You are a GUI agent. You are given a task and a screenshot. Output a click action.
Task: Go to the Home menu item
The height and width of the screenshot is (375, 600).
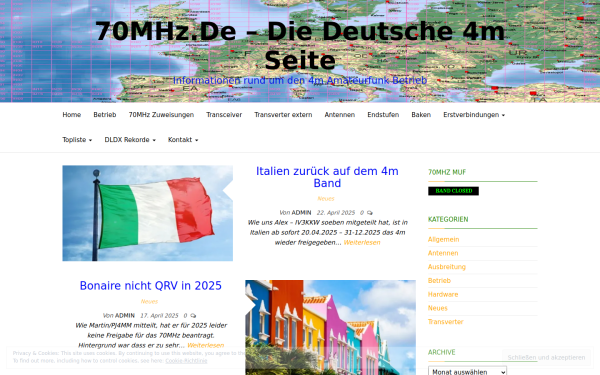(x=72, y=115)
